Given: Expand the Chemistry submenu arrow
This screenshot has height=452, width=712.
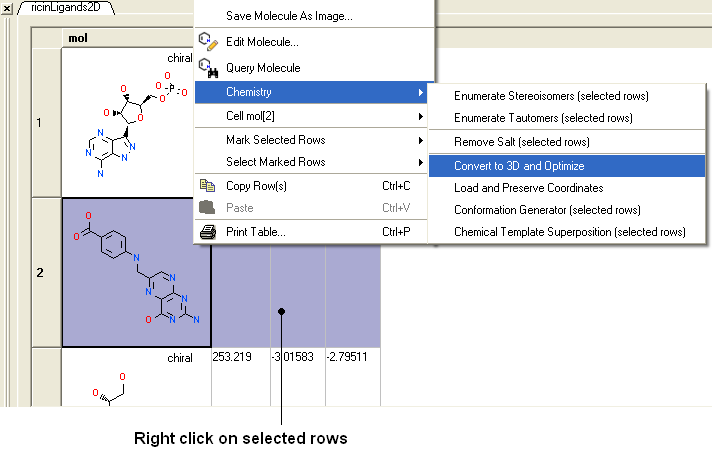Looking at the screenshot, I should (x=420, y=93).
